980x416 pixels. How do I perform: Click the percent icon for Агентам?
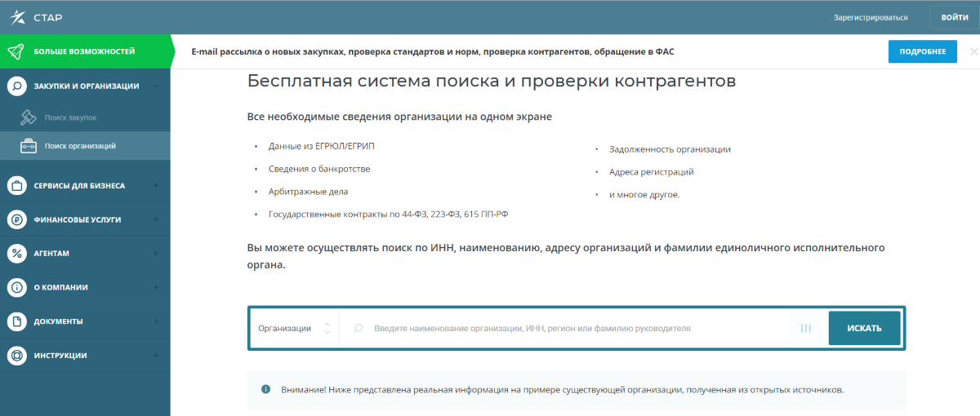click(16, 253)
